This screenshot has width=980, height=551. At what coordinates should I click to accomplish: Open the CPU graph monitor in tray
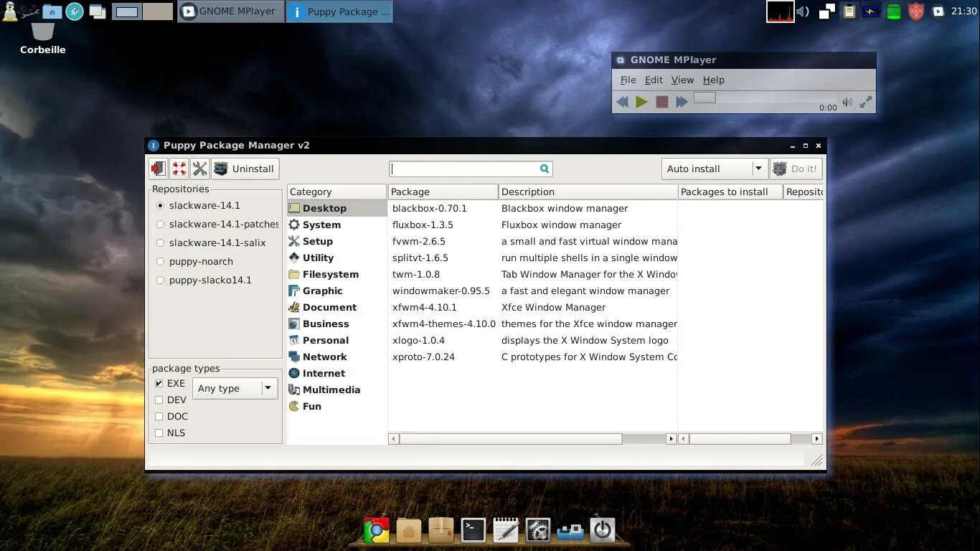point(781,11)
